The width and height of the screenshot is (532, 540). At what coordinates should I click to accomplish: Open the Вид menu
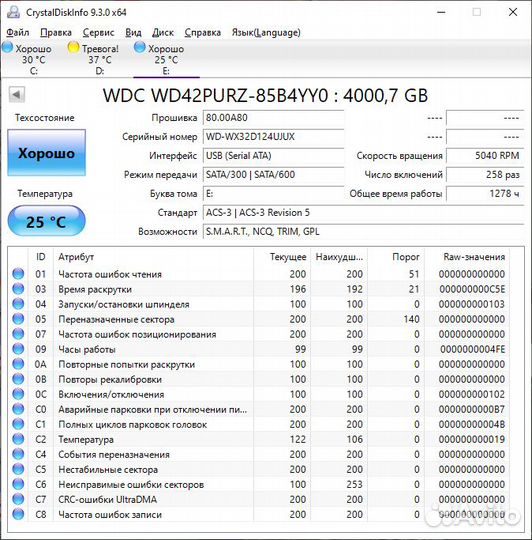[x=133, y=32]
